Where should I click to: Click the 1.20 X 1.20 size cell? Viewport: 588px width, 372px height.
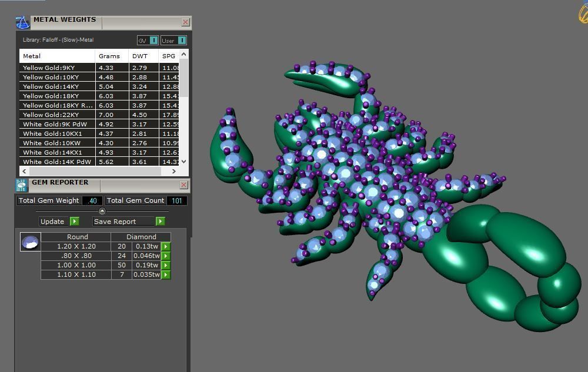tap(76, 246)
